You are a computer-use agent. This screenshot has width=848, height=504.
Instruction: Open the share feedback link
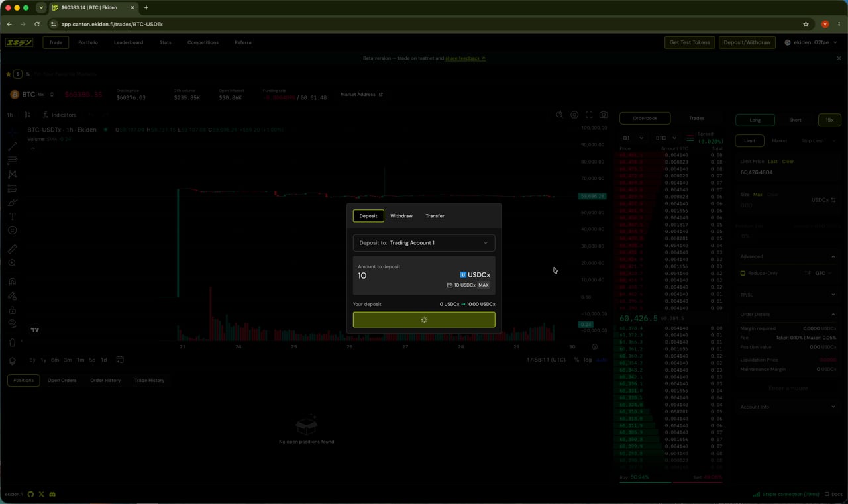465,58
